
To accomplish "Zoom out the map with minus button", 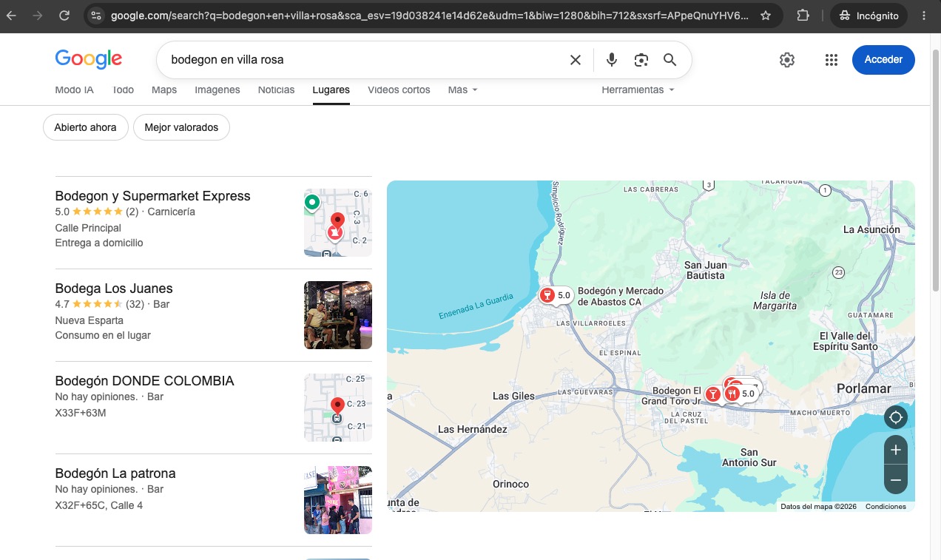I will click(896, 479).
